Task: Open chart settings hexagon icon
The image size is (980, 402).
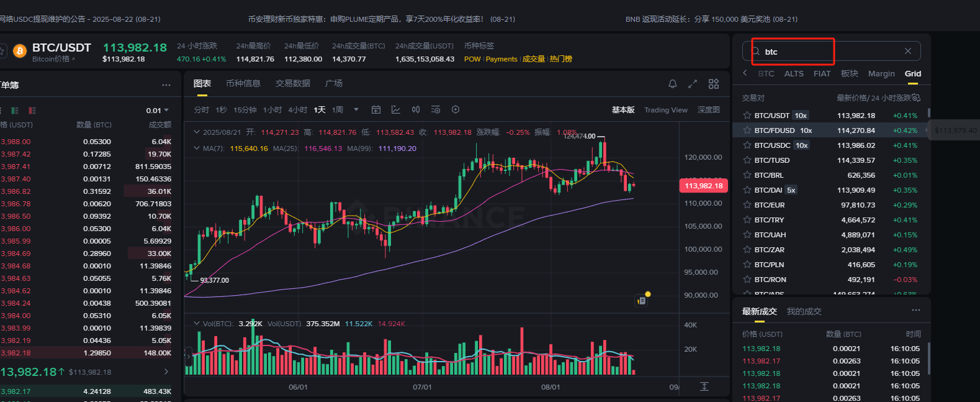Action: (x=456, y=109)
